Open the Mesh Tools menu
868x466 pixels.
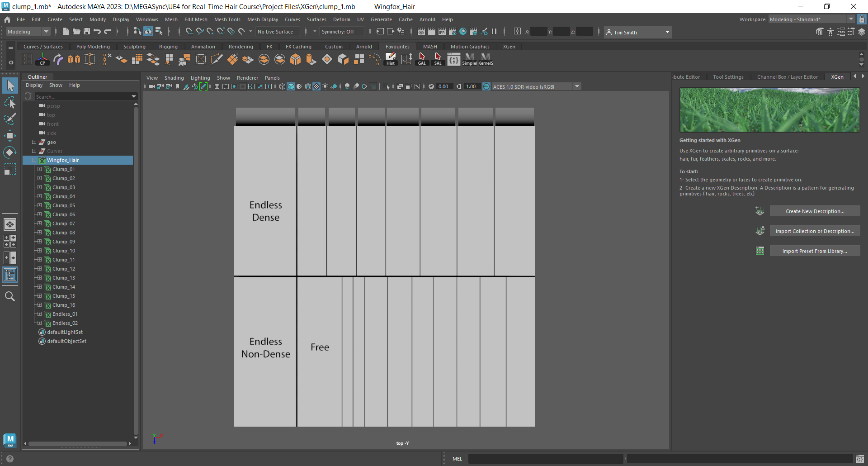(227, 19)
